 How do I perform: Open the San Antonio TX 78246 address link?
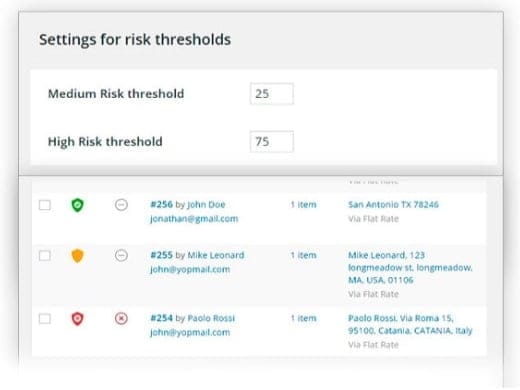click(x=393, y=204)
